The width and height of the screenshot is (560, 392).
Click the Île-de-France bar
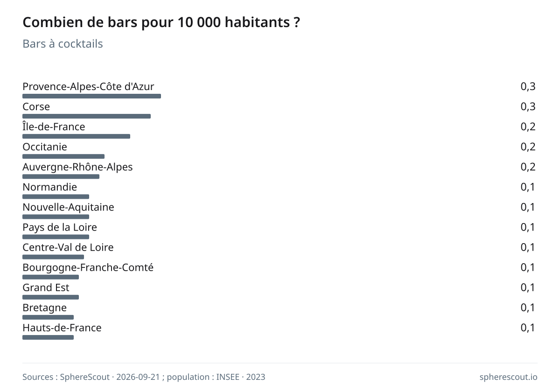tap(76, 136)
